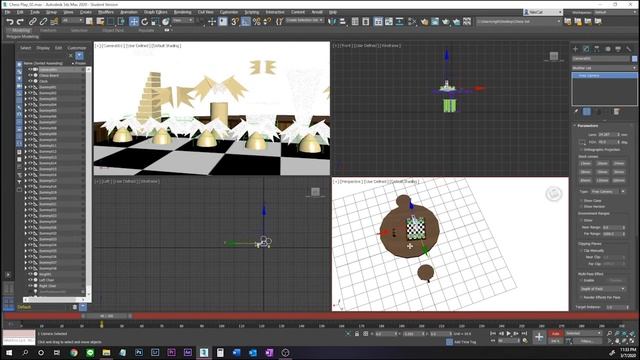Hide the Chess Board object eye icon
This screenshot has width=640, height=360.
point(30,76)
